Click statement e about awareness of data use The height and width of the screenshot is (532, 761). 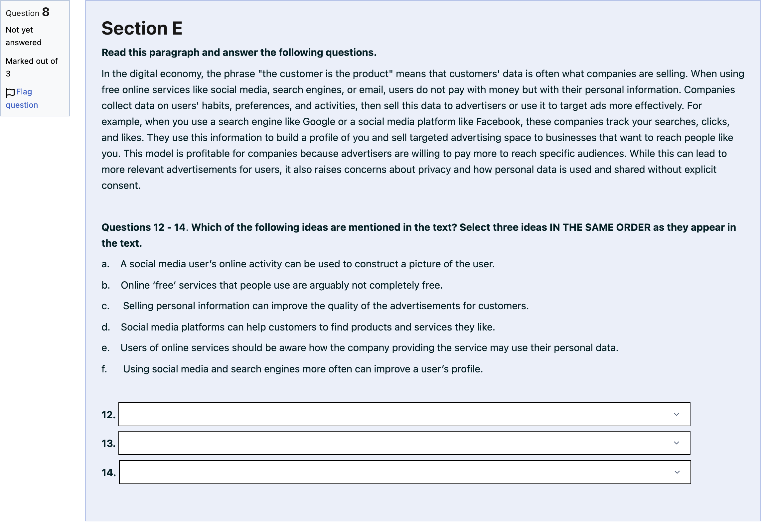(x=360, y=348)
